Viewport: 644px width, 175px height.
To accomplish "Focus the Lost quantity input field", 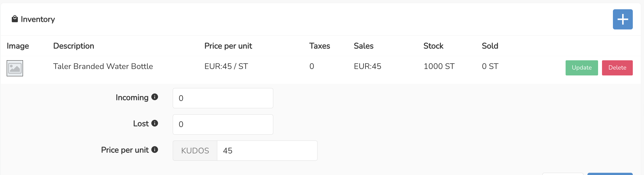I will (223, 124).
